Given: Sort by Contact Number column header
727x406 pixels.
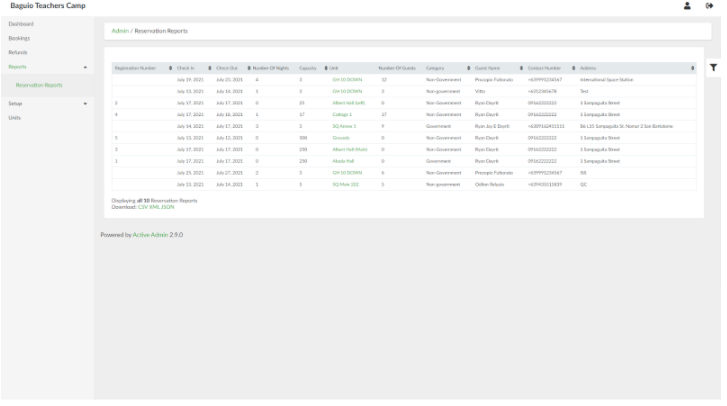Looking at the screenshot, I should coord(545,68).
